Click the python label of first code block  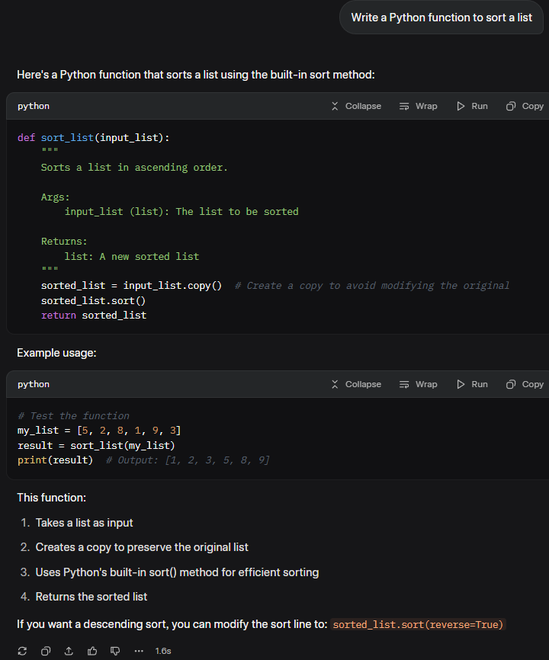point(33,106)
